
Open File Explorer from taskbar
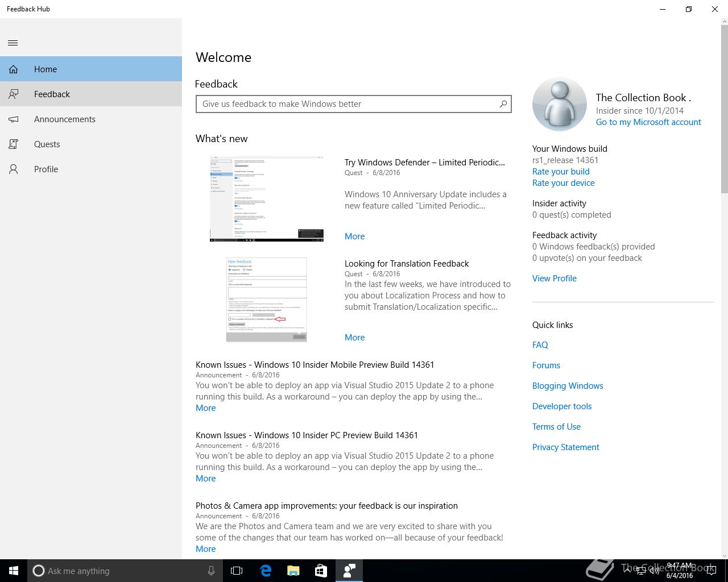pos(293,571)
